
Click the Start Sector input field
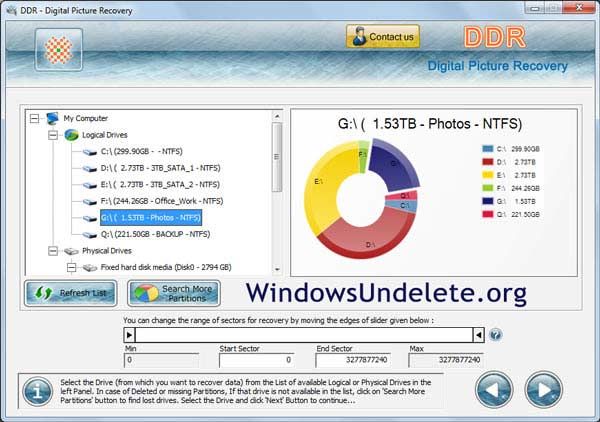point(256,360)
